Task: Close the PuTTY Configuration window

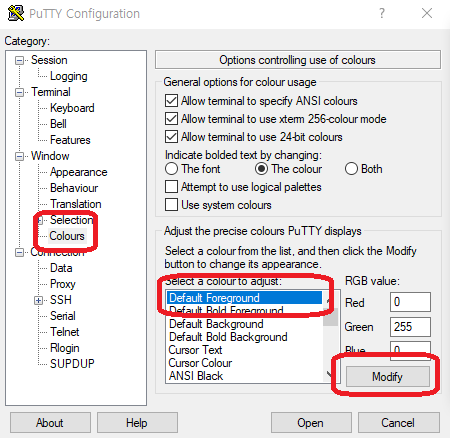Action: (427, 13)
